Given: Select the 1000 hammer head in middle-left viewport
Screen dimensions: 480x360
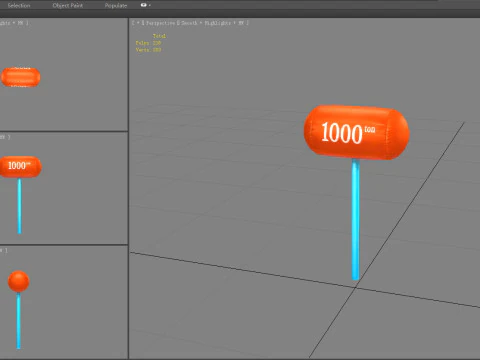Looking at the screenshot, I should 21,167.
